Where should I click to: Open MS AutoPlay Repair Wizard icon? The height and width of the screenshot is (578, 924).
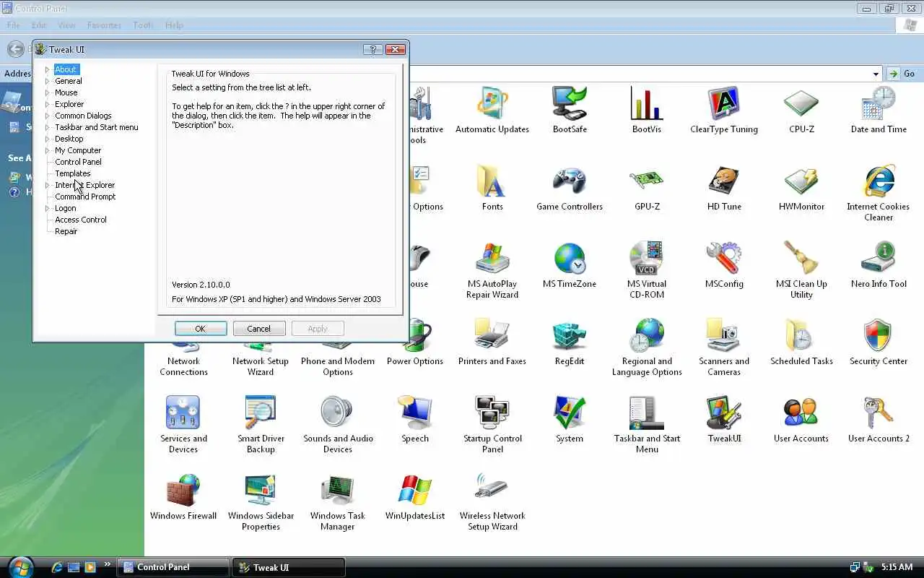pyautogui.click(x=492, y=258)
